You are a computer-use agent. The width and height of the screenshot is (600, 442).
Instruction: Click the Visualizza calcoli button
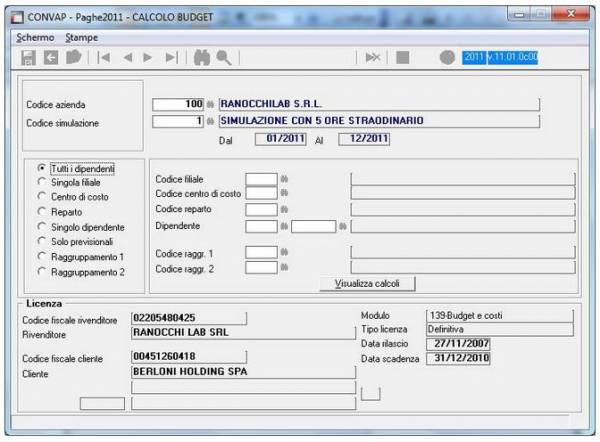pyautogui.click(x=367, y=284)
